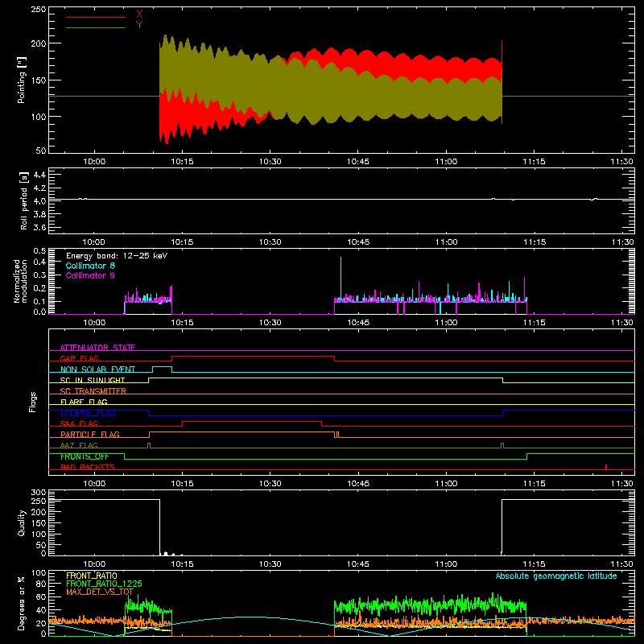The height and width of the screenshot is (644, 644).
Task: Click the 50 tick on Pointing axis
Action: (41, 151)
